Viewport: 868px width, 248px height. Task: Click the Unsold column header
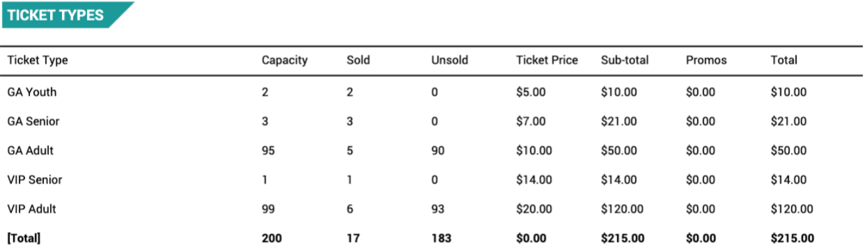click(x=450, y=61)
